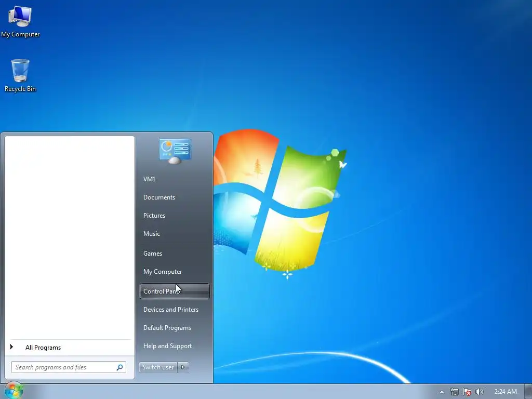Screen dimensions: 532x399
Task: Open My Computer in the Start menu
Action: pyautogui.click(x=175, y=271)
